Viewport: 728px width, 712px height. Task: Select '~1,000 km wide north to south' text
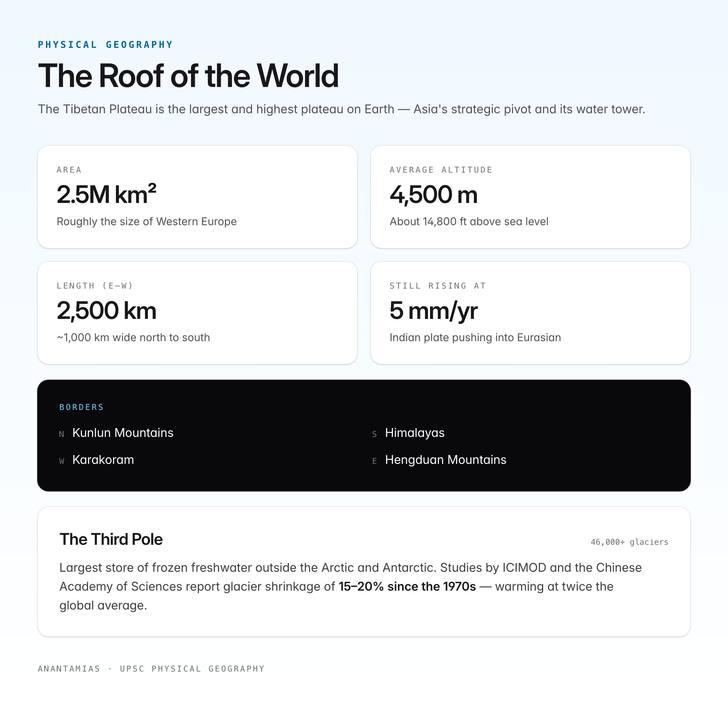[133, 337]
